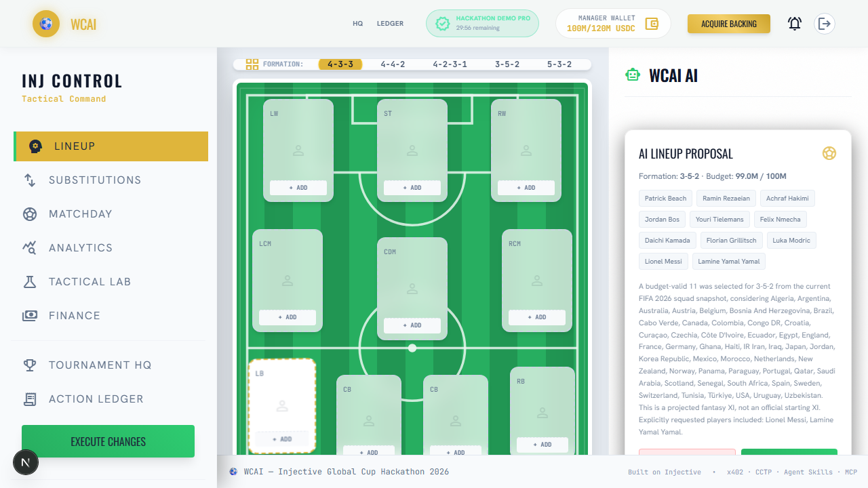868x488 pixels.
Task: Click the Execute Changes button
Action: click(x=108, y=441)
